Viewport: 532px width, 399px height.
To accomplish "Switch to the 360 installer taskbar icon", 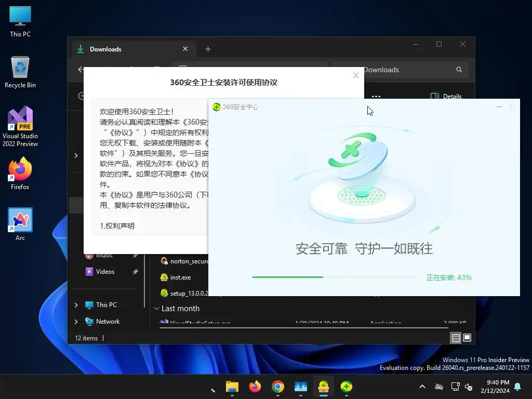I will click(x=323, y=387).
